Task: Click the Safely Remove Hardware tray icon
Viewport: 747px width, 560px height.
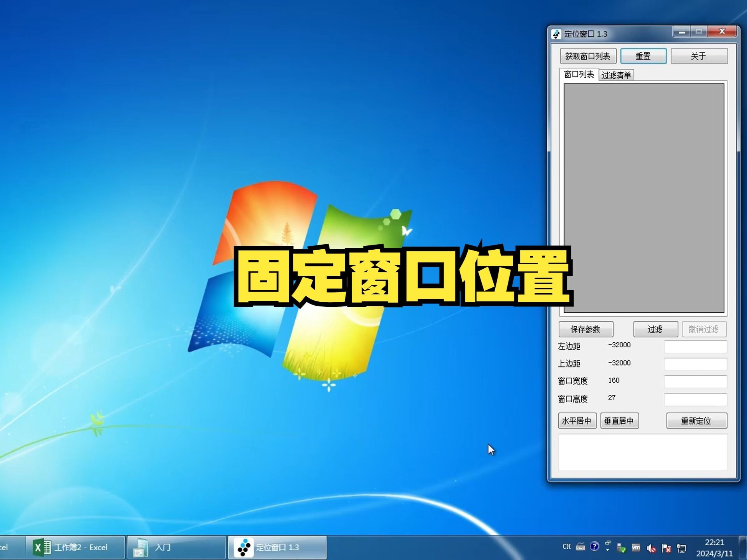Action: 621,548
